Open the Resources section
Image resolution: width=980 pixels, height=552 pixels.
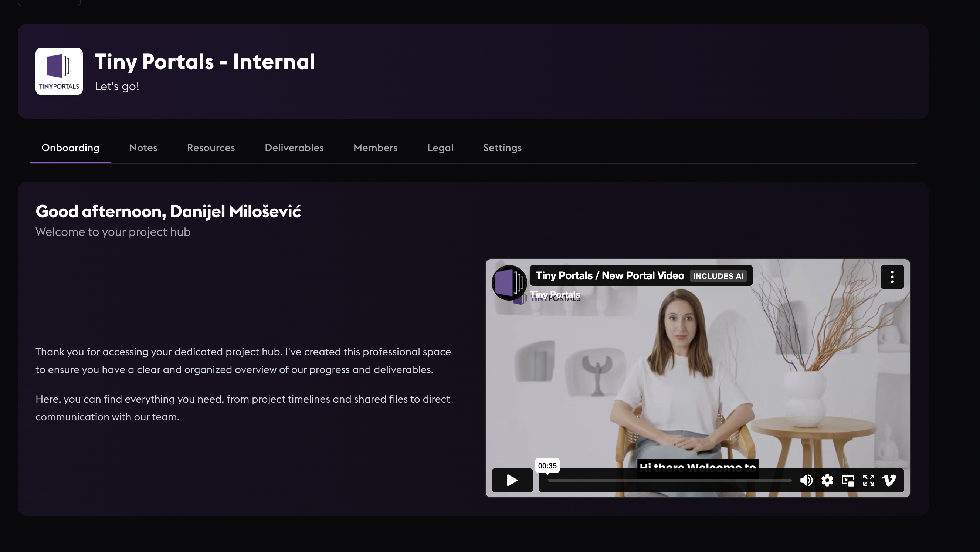click(x=211, y=148)
